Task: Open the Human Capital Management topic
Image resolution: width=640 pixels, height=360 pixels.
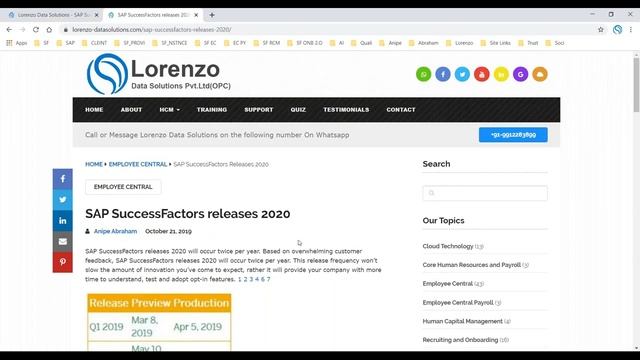Action: (x=462, y=321)
